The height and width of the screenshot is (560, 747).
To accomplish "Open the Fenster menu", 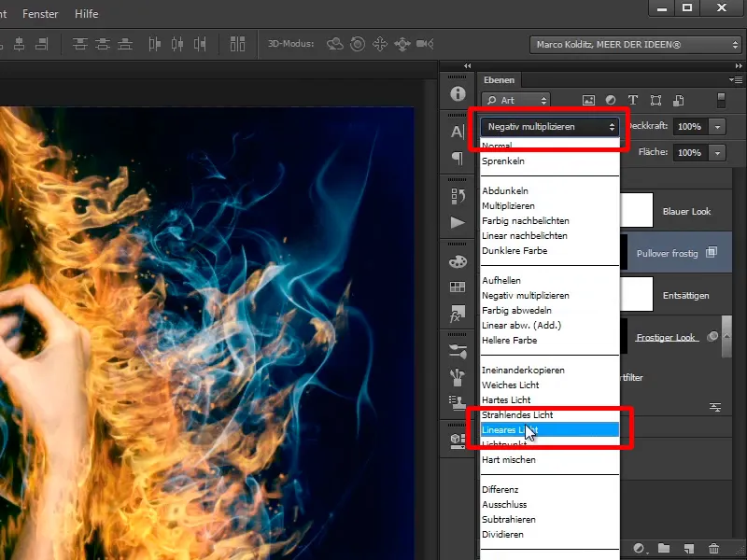I will 38,14.
